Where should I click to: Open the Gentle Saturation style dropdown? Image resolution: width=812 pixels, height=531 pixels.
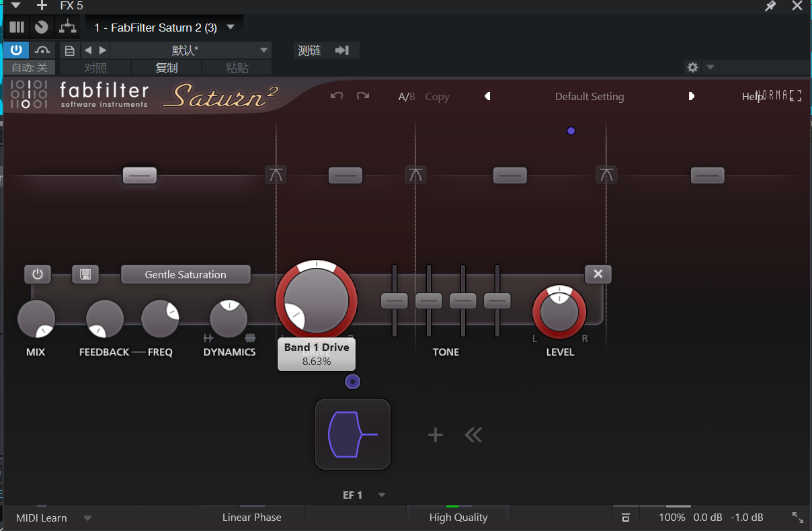(186, 274)
